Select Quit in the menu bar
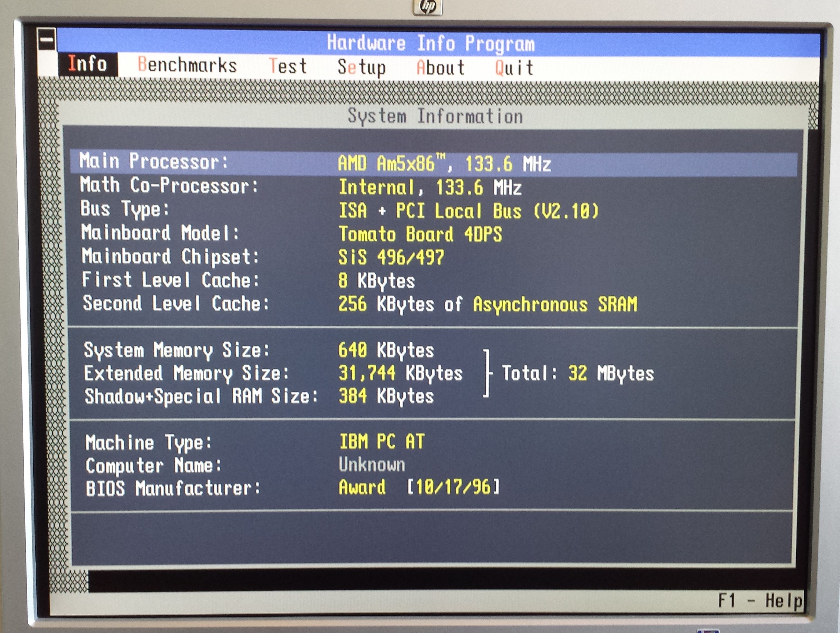 (x=514, y=68)
